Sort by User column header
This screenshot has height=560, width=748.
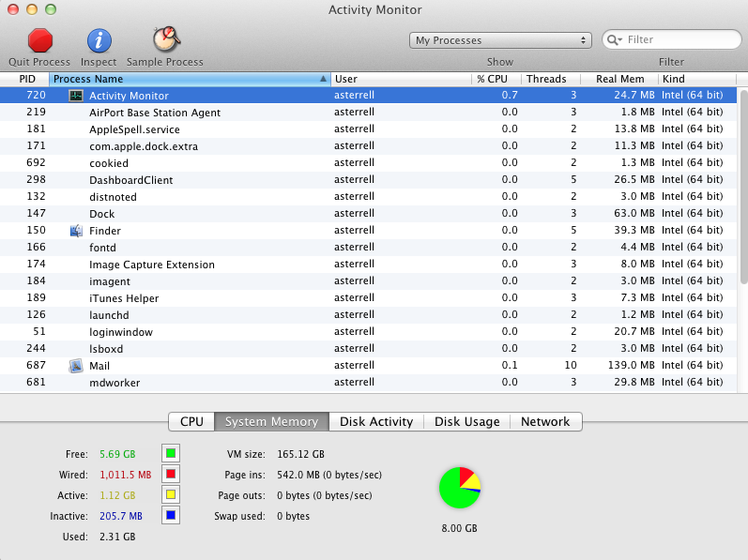pyautogui.click(x=401, y=79)
